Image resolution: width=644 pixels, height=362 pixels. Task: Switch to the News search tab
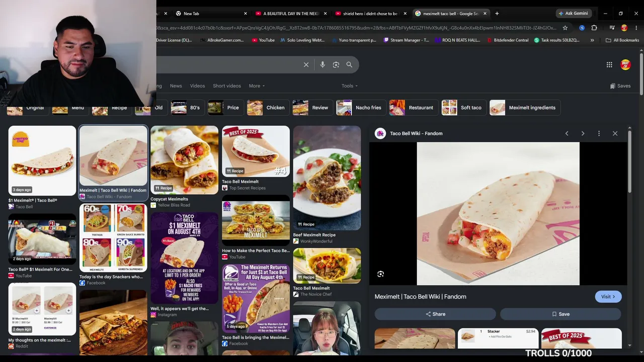point(176,86)
